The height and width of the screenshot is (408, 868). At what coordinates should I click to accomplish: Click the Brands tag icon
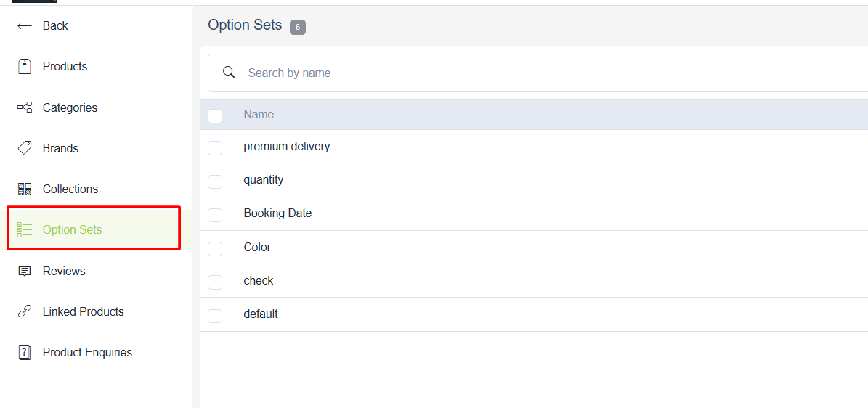click(25, 148)
